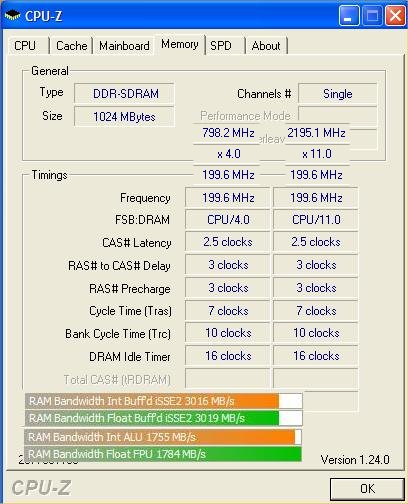Select the RAM Bandwidth Float Buff'd iSSE2 bar

tap(164, 418)
